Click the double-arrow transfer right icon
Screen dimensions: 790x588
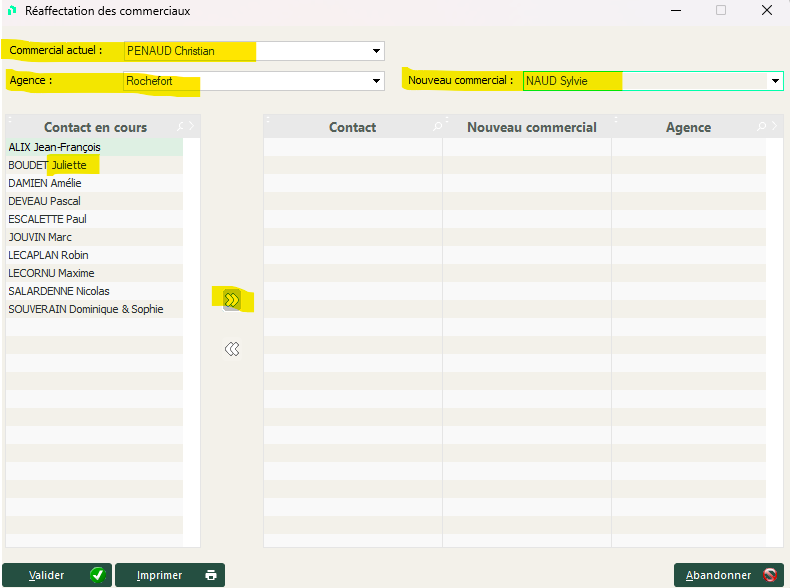click(232, 300)
